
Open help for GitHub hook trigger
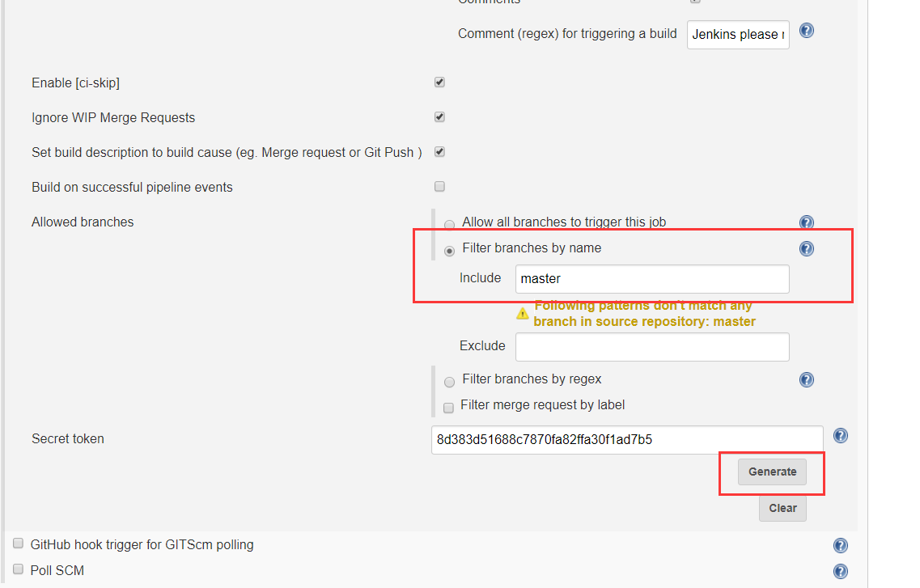[841, 545]
